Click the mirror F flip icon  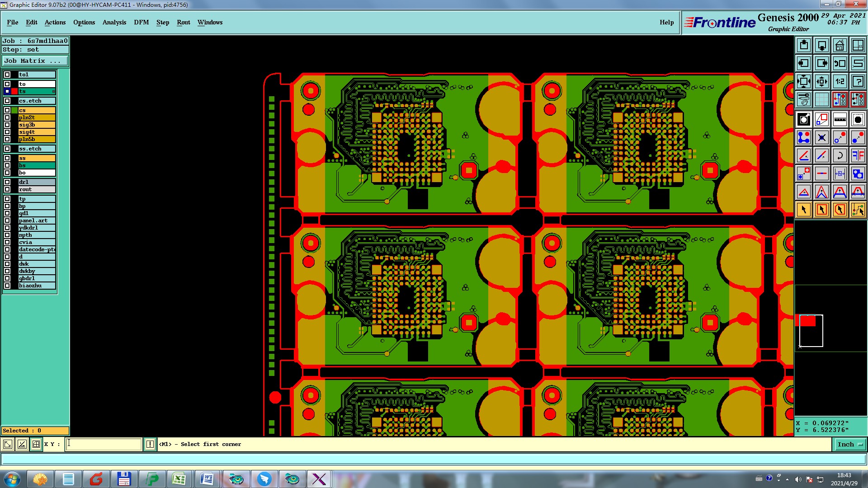tap(858, 155)
